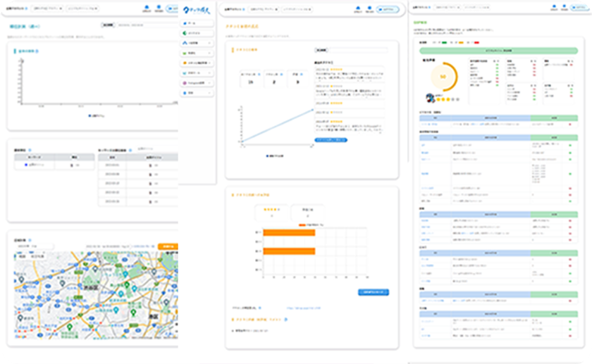The height and width of the screenshot is (364, 592).
Task: Click the gold star rating below the gauge
Action: tap(448, 99)
